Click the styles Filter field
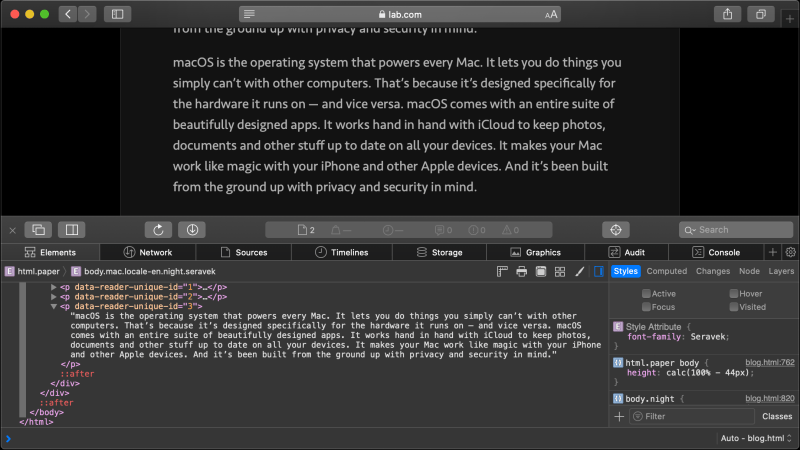This screenshot has height=450, width=800. click(x=691, y=416)
